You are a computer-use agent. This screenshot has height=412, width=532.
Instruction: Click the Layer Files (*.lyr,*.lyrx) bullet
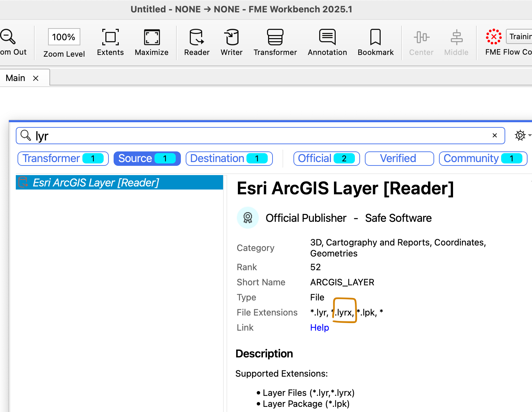(309, 393)
